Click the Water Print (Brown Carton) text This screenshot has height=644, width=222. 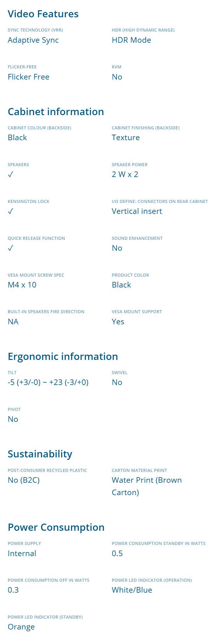point(147,486)
